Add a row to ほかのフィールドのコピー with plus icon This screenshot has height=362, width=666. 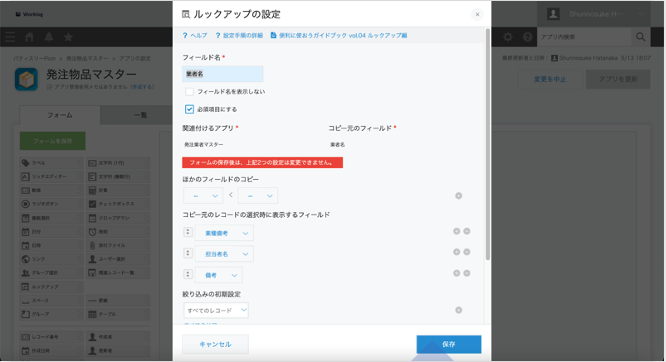coord(458,196)
